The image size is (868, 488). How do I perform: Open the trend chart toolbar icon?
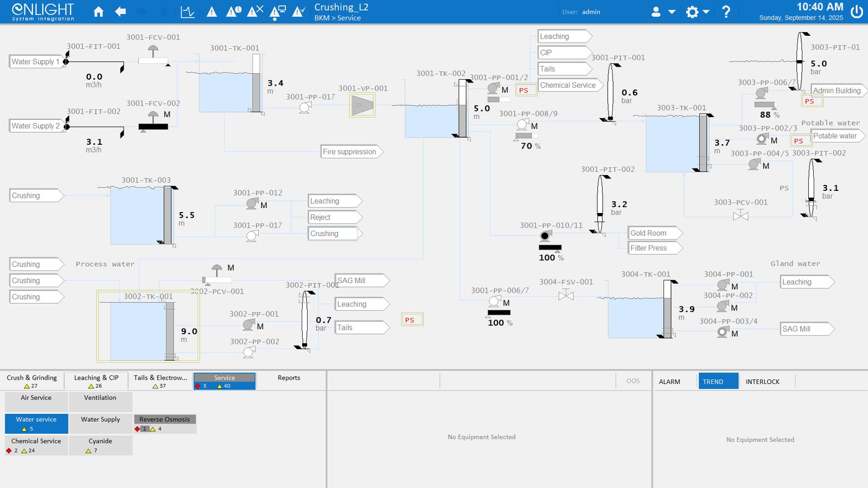tap(187, 11)
